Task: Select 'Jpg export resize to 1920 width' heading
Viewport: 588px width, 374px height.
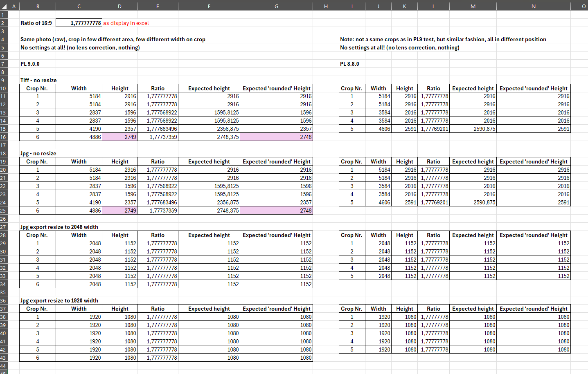Action: point(59,301)
